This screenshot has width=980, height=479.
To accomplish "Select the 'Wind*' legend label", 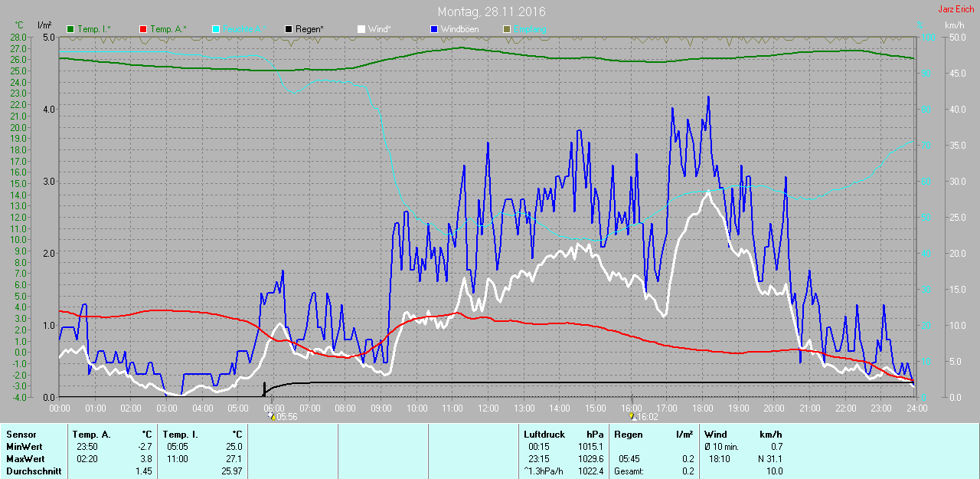I will (x=380, y=29).
